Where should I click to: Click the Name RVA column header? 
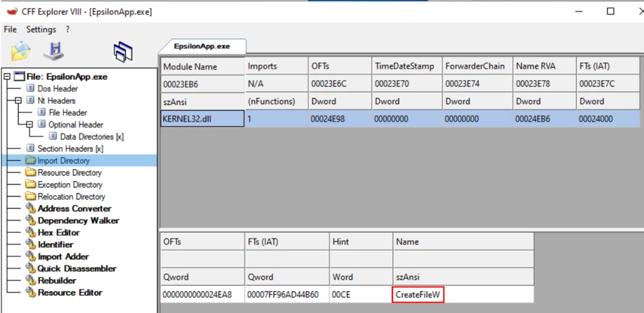544,66
